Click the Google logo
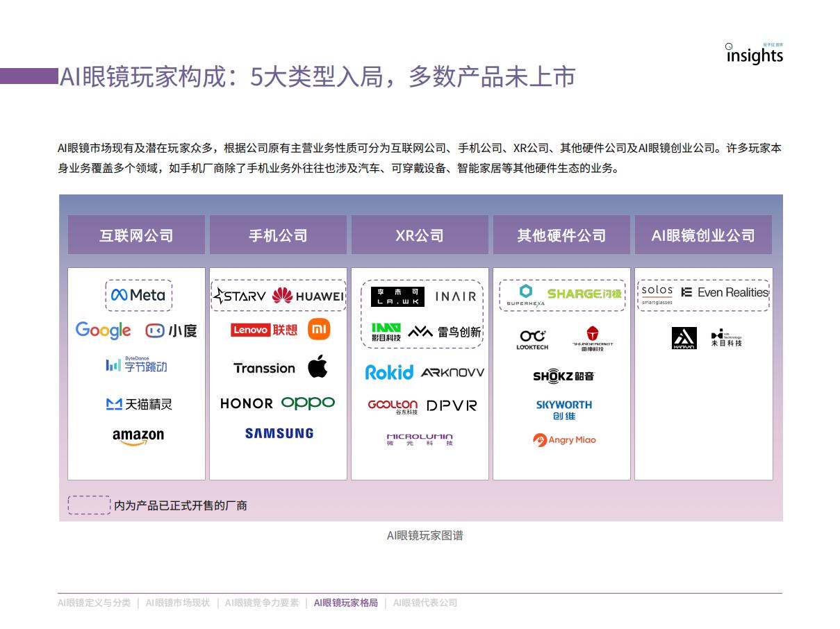840x629 pixels. [103, 330]
